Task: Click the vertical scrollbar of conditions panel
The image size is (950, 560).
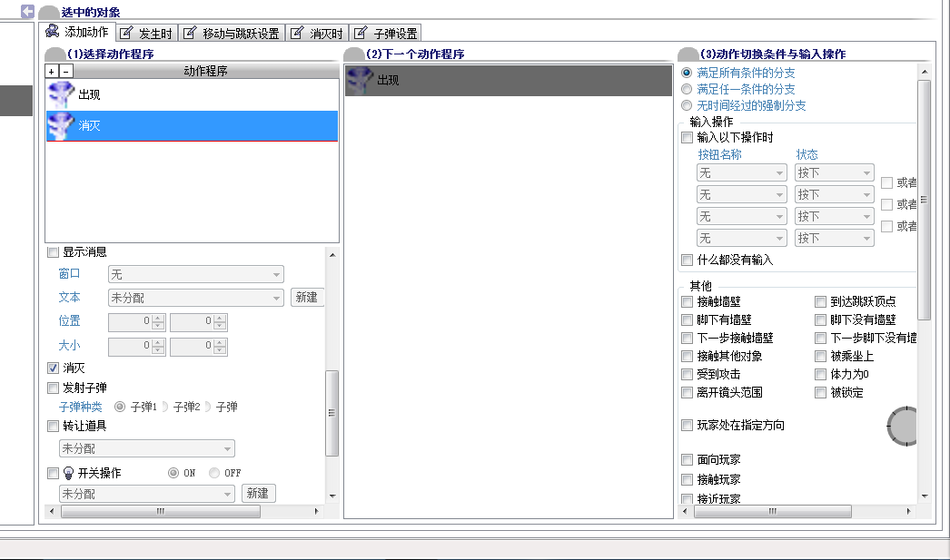Action: pyautogui.click(x=924, y=200)
